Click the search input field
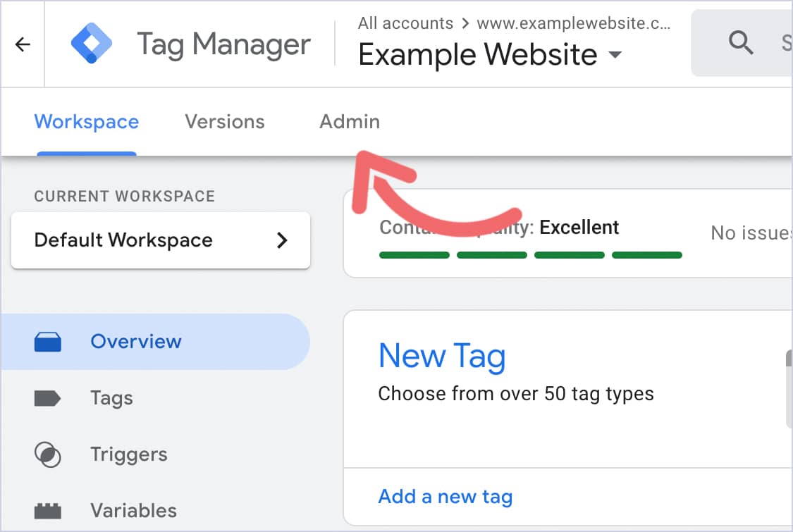Viewport: 793px width, 532px height. (x=742, y=42)
